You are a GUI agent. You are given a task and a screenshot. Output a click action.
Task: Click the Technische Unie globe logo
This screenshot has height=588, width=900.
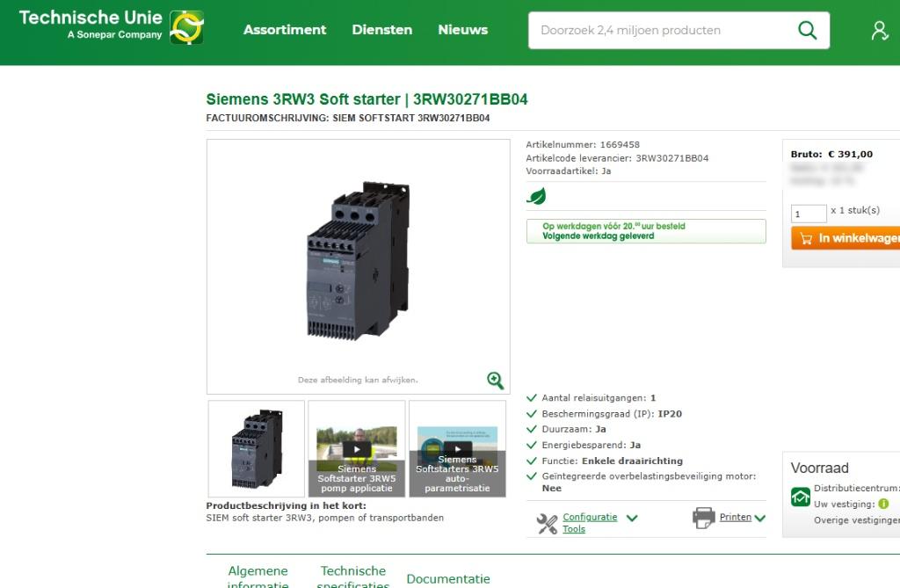coord(186,27)
